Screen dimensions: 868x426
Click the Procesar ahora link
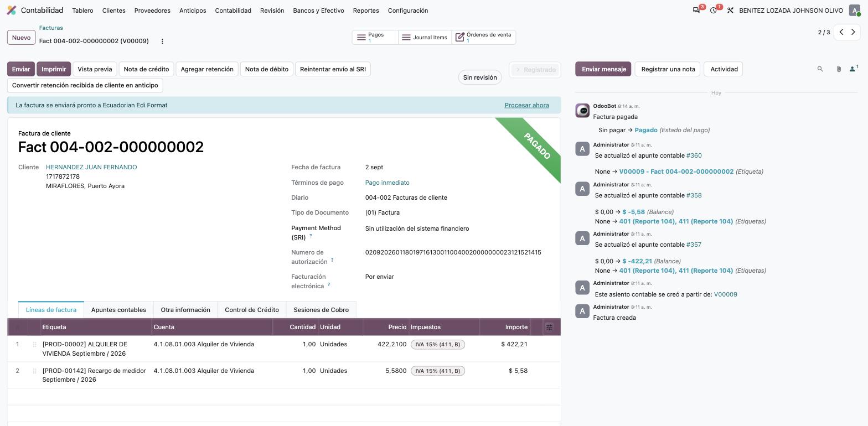coord(526,105)
